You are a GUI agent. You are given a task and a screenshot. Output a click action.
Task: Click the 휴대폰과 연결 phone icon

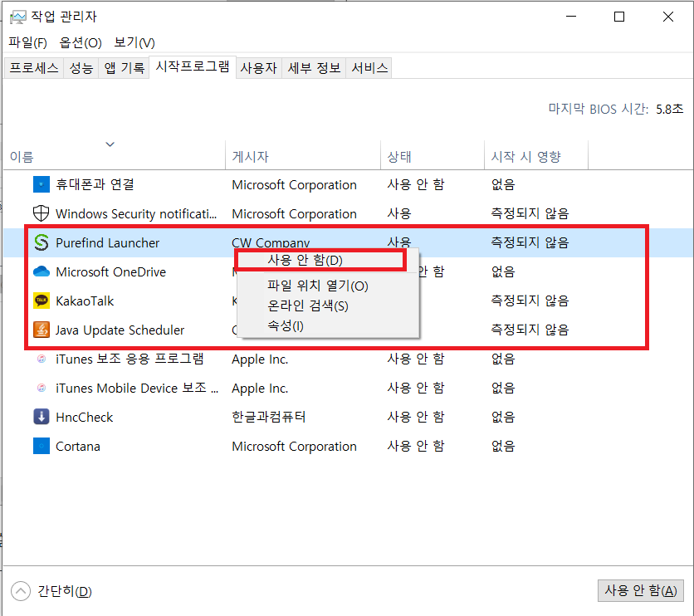pyautogui.click(x=41, y=184)
